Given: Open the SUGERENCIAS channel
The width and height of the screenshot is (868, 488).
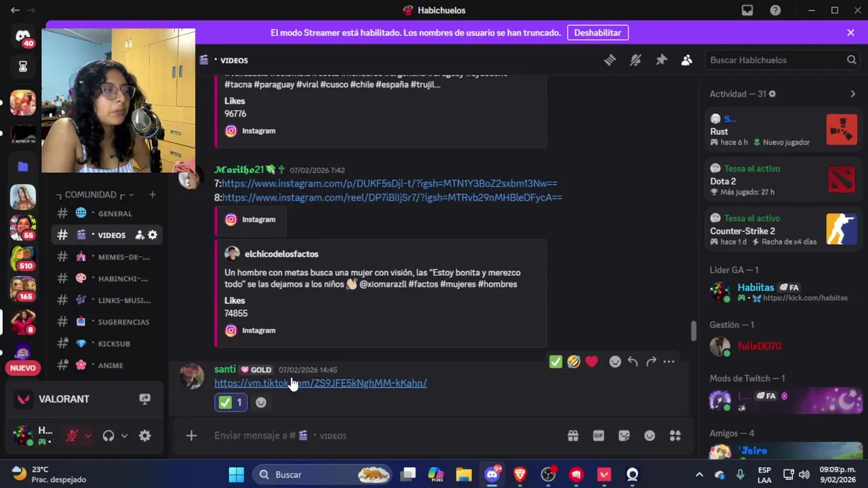Looking at the screenshot, I should (107, 322).
